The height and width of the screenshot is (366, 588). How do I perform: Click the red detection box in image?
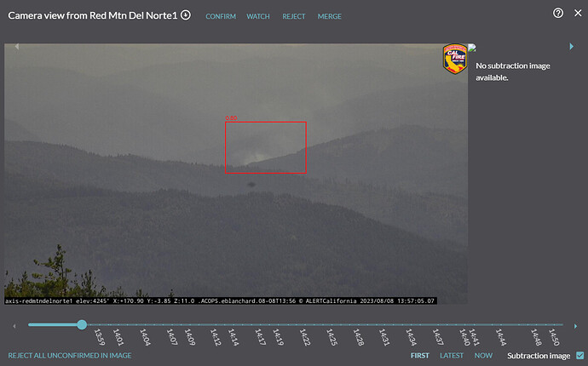click(x=265, y=146)
